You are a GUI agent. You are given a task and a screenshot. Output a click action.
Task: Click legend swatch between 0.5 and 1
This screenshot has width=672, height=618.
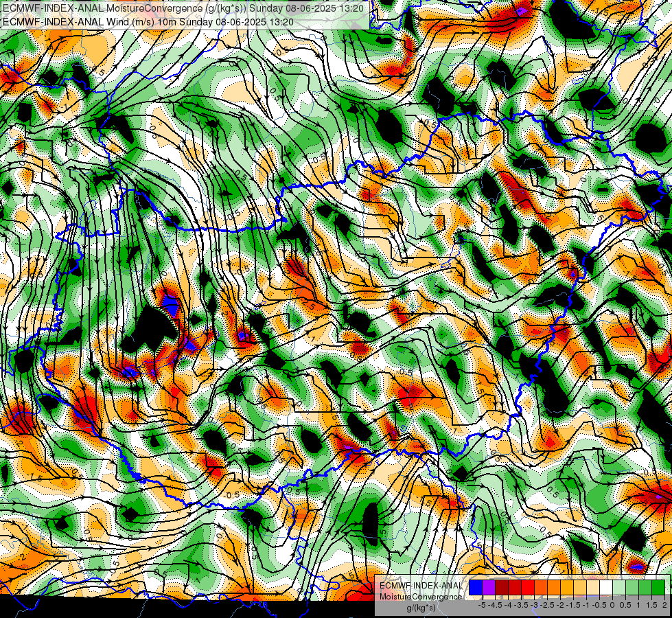click(x=632, y=587)
